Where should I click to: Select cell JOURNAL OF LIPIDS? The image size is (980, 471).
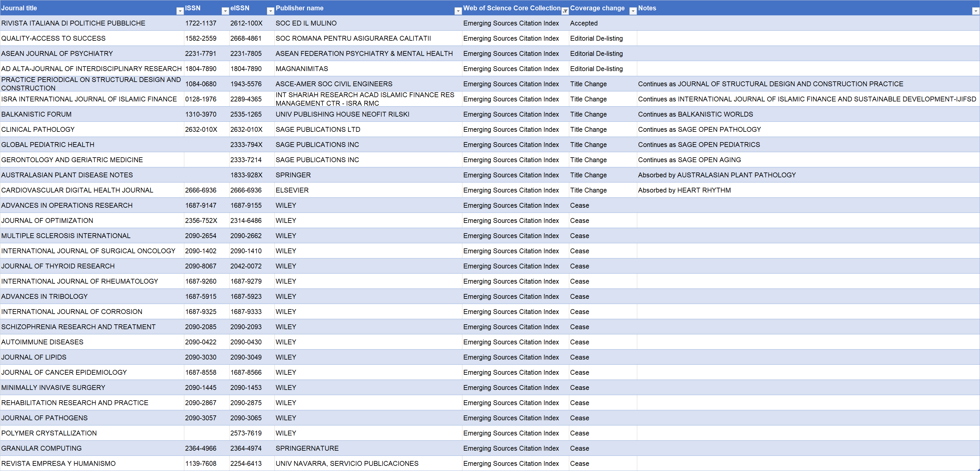click(x=92, y=357)
